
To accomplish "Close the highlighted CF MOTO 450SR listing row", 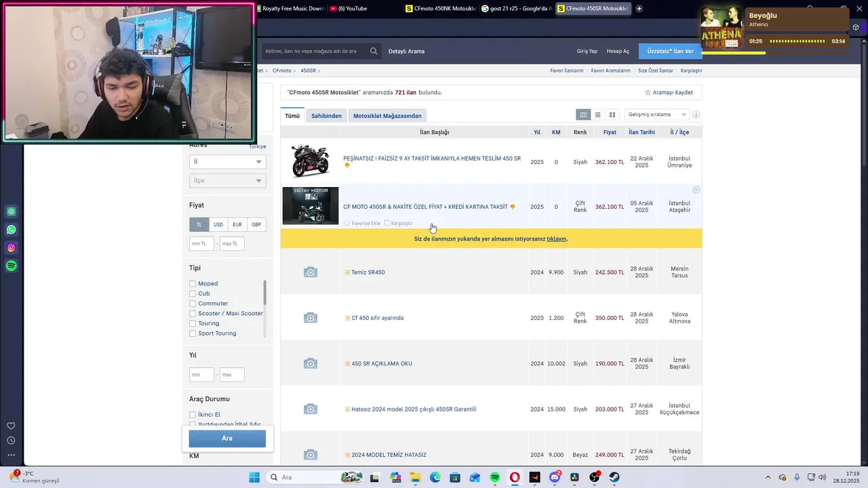I will click(x=696, y=190).
